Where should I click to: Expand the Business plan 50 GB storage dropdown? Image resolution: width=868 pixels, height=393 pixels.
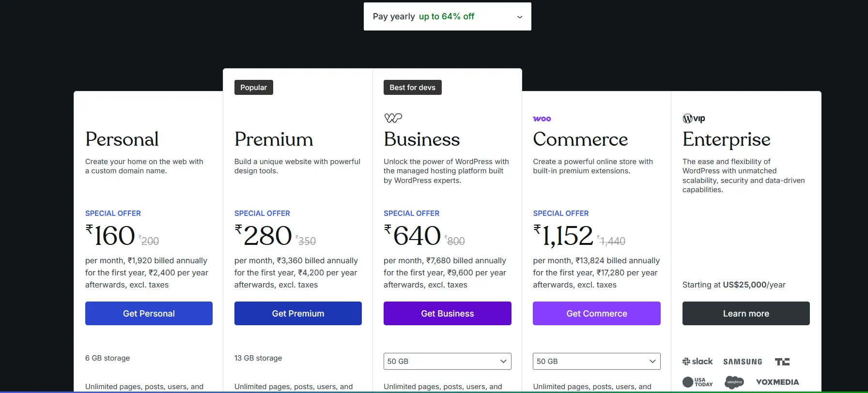[448, 362]
